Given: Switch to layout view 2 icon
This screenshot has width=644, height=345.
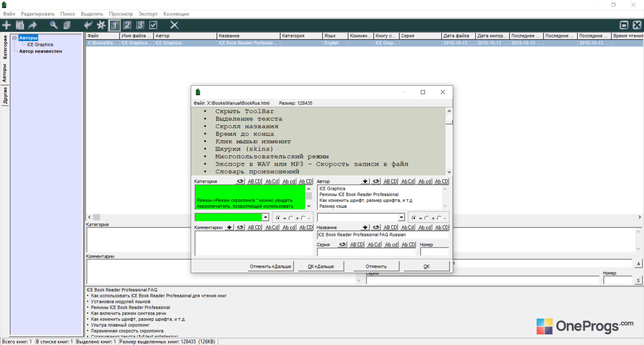Looking at the screenshot, I should click(x=127, y=25).
